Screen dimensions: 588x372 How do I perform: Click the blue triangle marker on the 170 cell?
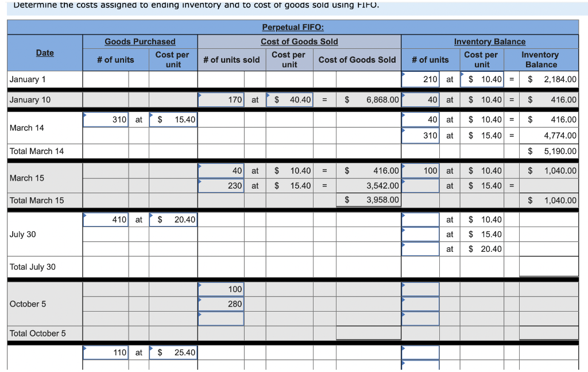pyautogui.click(x=200, y=95)
